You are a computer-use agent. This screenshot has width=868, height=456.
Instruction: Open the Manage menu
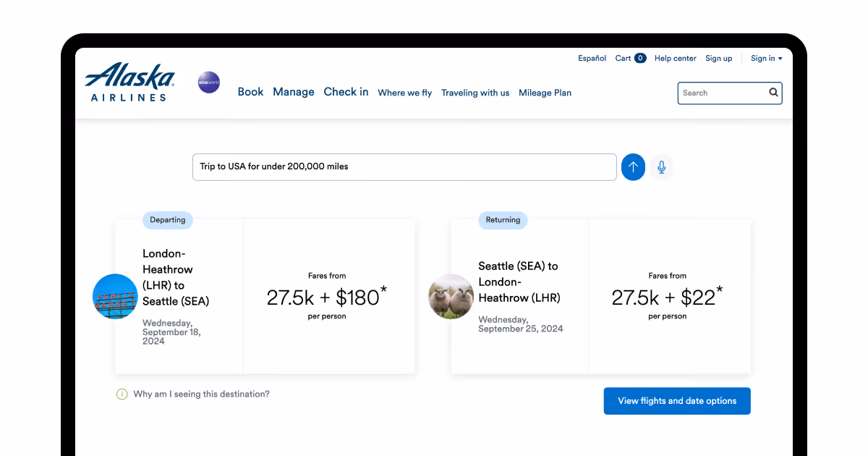point(294,92)
